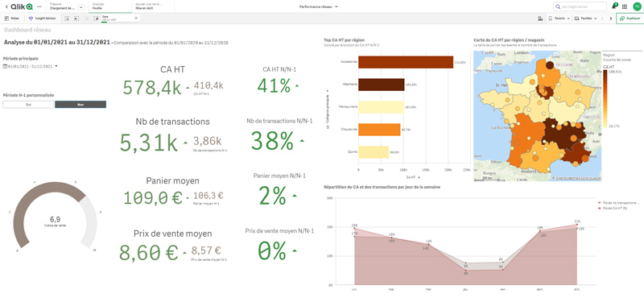The image size is (644, 302).
Task: Click the Prix de vente moyen N/N-1 0% KPI
Action: point(271,250)
